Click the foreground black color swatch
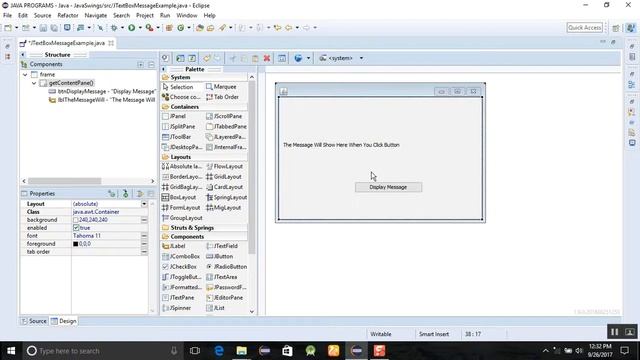The height and width of the screenshot is (360, 640). [76, 244]
